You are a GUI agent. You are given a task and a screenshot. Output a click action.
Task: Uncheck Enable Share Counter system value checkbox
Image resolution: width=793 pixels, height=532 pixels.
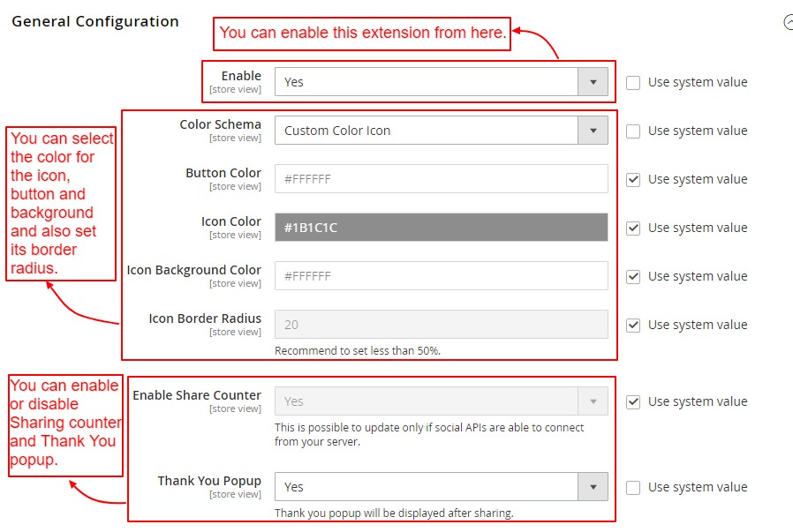[x=633, y=402]
